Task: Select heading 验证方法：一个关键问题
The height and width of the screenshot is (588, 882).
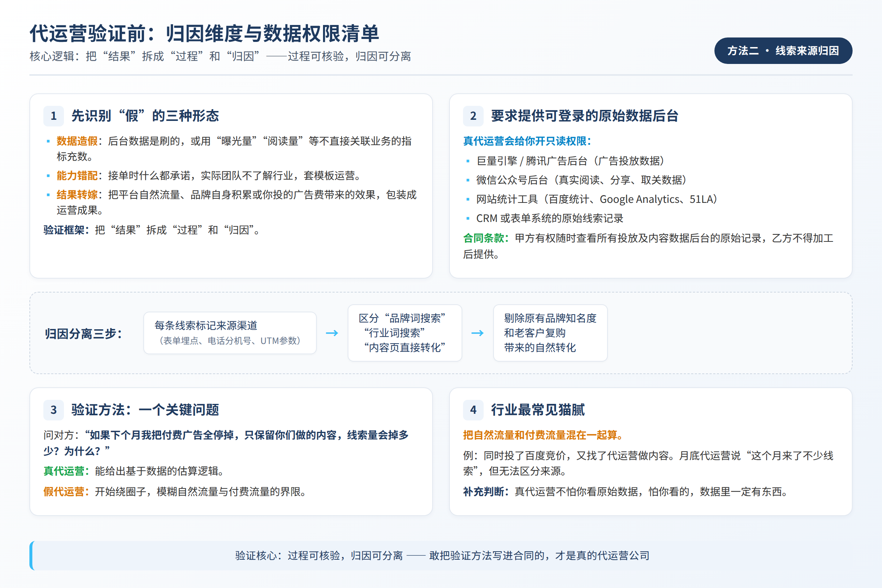Action: [x=145, y=410]
